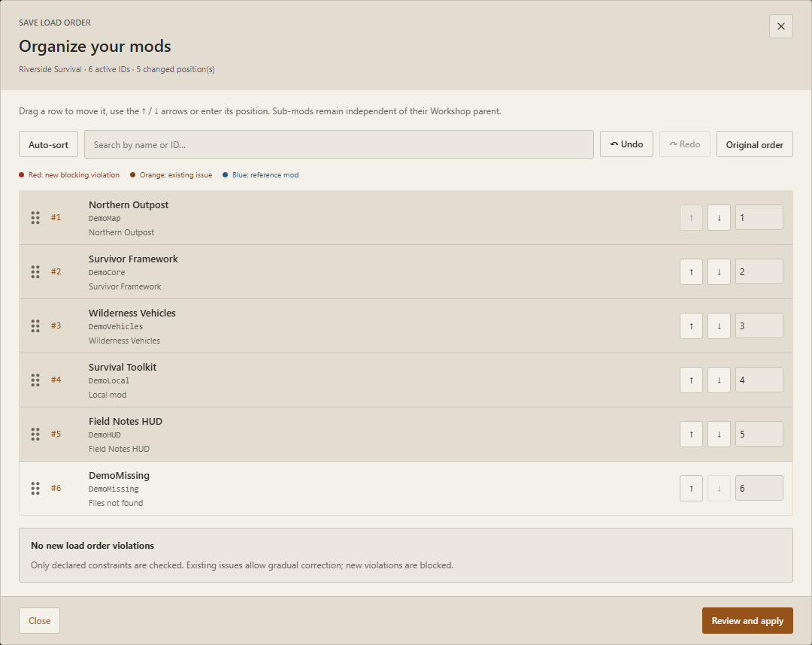Click the position field for DemoMissing
This screenshot has width=812, height=645.
tap(759, 488)
